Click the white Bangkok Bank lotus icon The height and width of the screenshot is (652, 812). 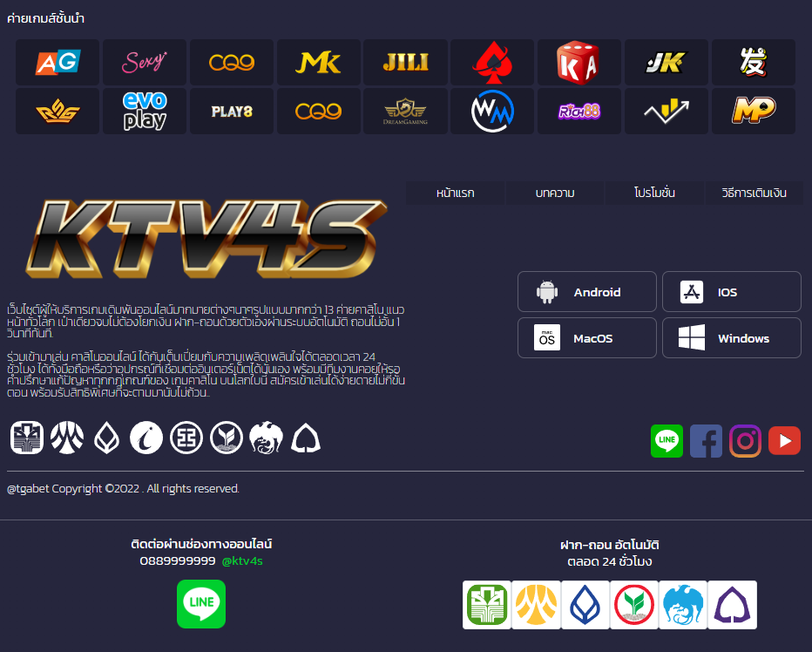[x=106, y=438]
